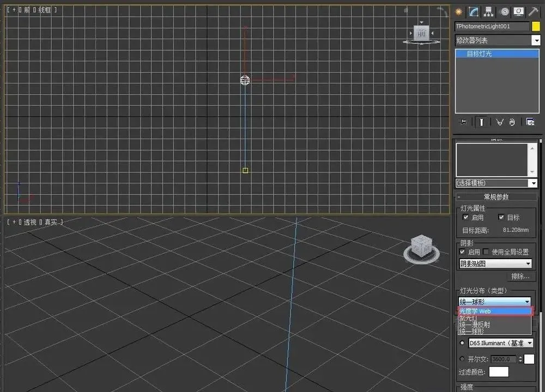
Task: Click the TPhotometricLight001 name field
Action: point(492,26)
